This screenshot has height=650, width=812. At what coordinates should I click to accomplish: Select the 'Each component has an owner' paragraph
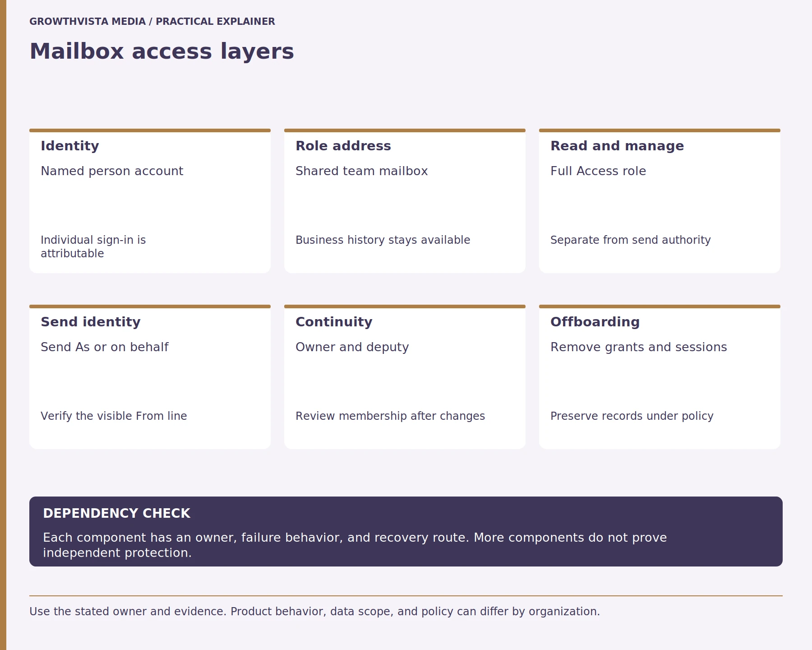(355, 545)
